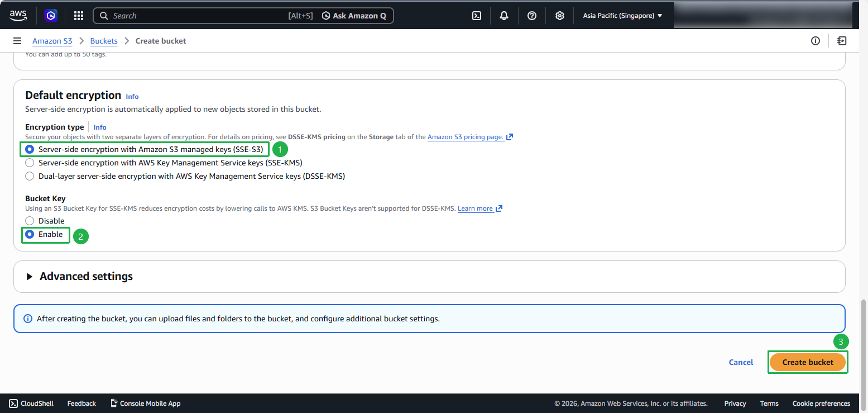
Task: Click the Cancel button
Action: pyautogui.click(x=741, y=362)
